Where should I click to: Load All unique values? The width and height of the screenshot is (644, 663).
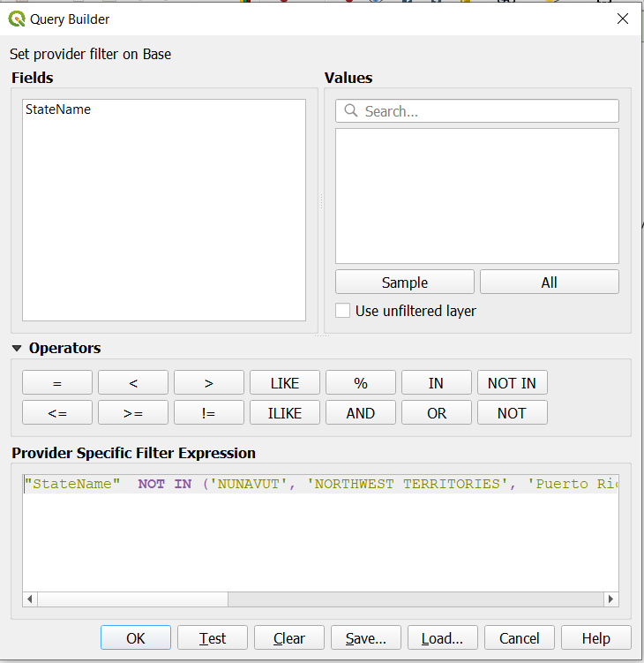549,283
